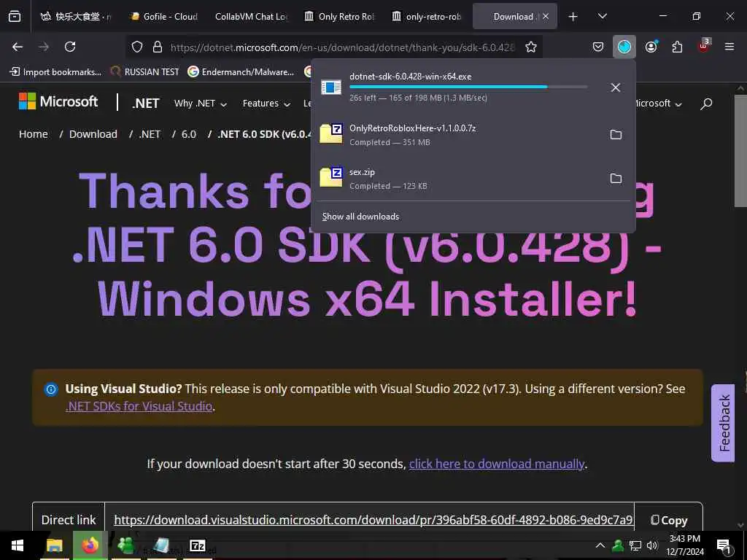Image resolution: width=747 pixels, height=560 pixels.
Task: Go to Download breadcrumb
Action: tap(93, 134)
